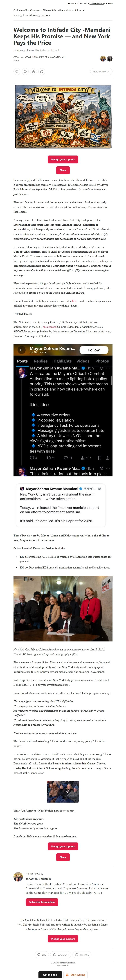Open the Replies tab in tweet screenshot
Viewport: 126px width, 980px height.
point(40,361)
